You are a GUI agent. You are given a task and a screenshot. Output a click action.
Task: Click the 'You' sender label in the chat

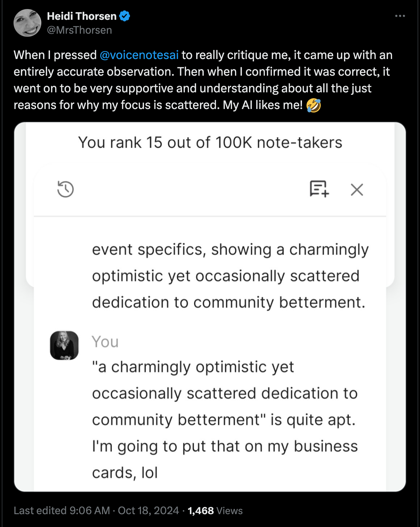[105, 342]
